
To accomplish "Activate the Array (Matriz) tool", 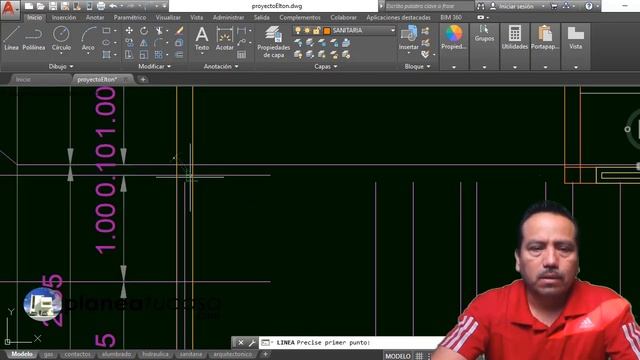I will (x=158, y=54).
